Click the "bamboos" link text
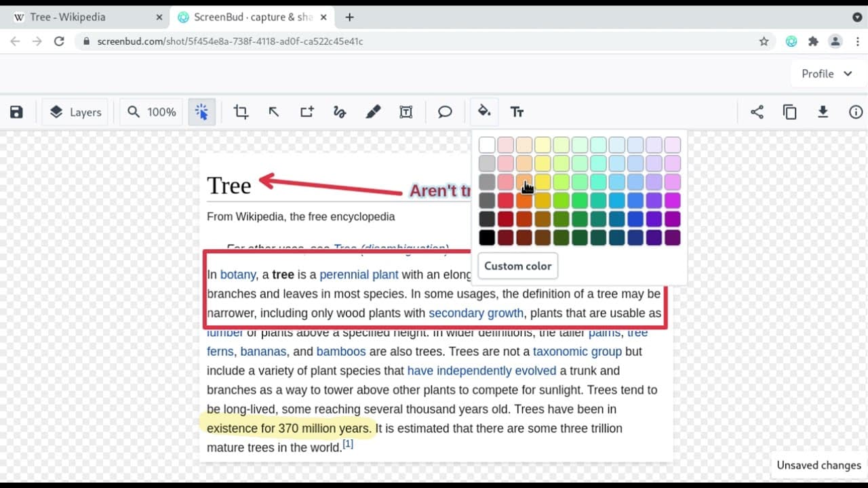The width and height of the screenshot is (868, 488). click(x=341, y=352)
